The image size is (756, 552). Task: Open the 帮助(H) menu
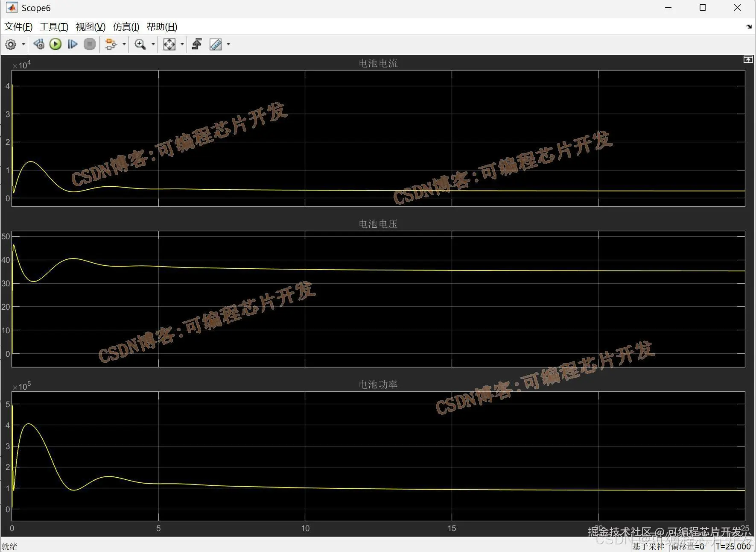(x=162, y=27)
